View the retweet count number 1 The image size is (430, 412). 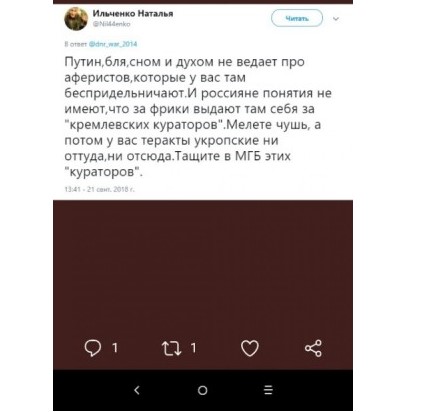pyautogui.click(x=194, y=348)
